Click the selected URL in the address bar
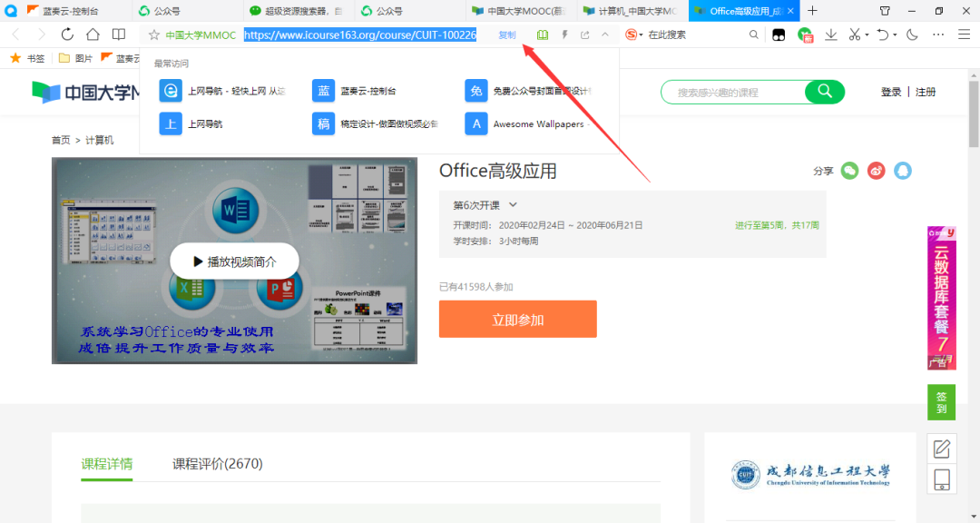Viewport: 980px width, 523px height. coord(360,35)
